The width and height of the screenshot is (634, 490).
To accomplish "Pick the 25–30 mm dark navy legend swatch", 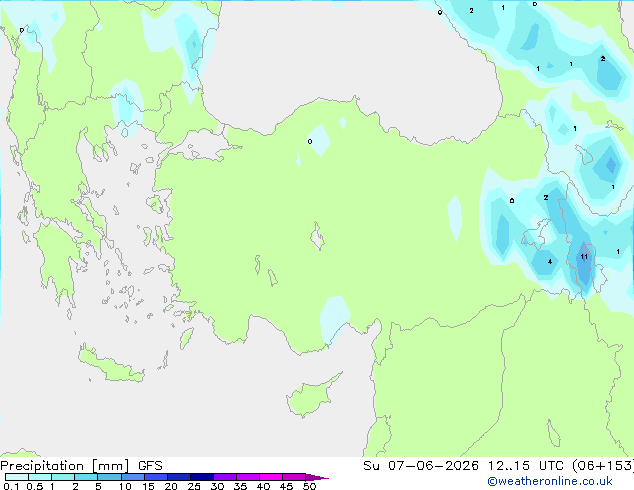I will point(202,477).
